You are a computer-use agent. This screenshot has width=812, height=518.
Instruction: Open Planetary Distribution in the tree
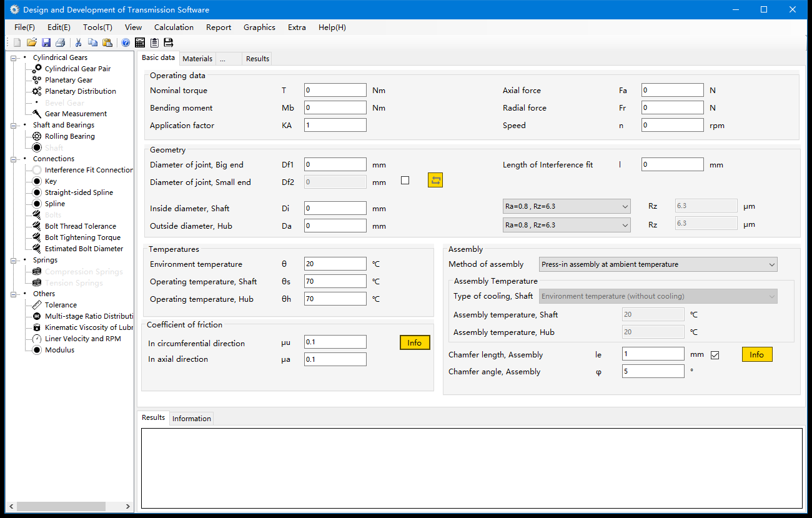point(81,91)
